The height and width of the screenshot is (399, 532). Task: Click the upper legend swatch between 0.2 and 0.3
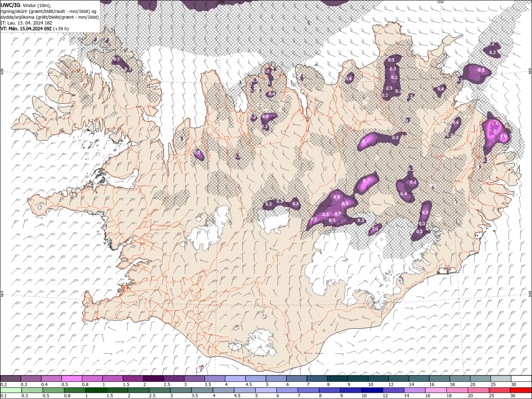[x=10, y=379]
